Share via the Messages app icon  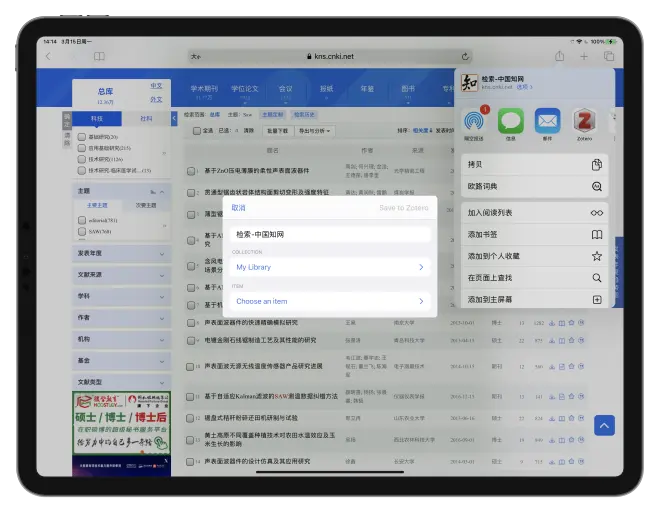(x=511, y=121)
